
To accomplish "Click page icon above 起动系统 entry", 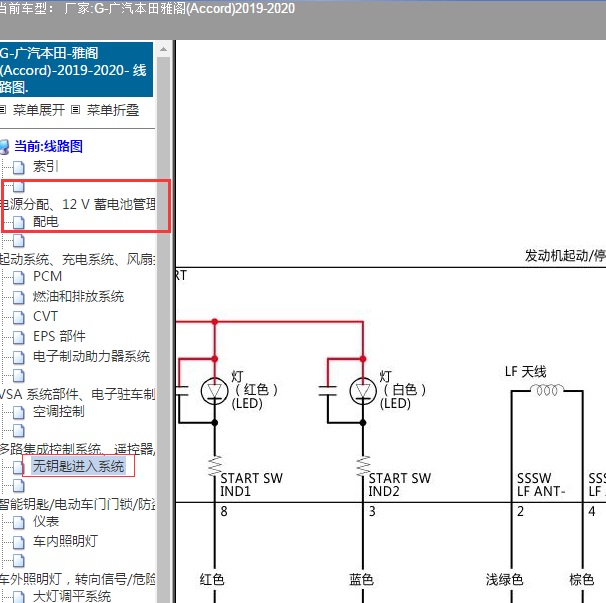I will (x=19, y=240).
